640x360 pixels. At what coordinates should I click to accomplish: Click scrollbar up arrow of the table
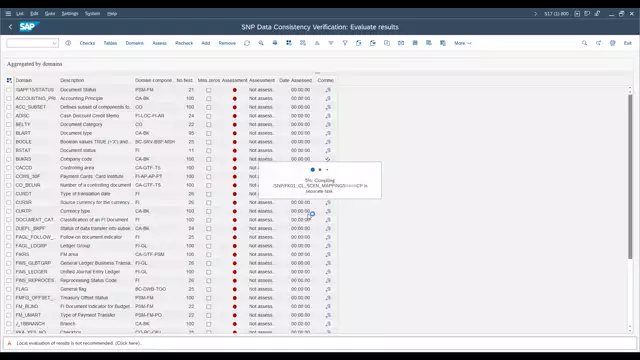pyautogui.click(x=630, y=89)
